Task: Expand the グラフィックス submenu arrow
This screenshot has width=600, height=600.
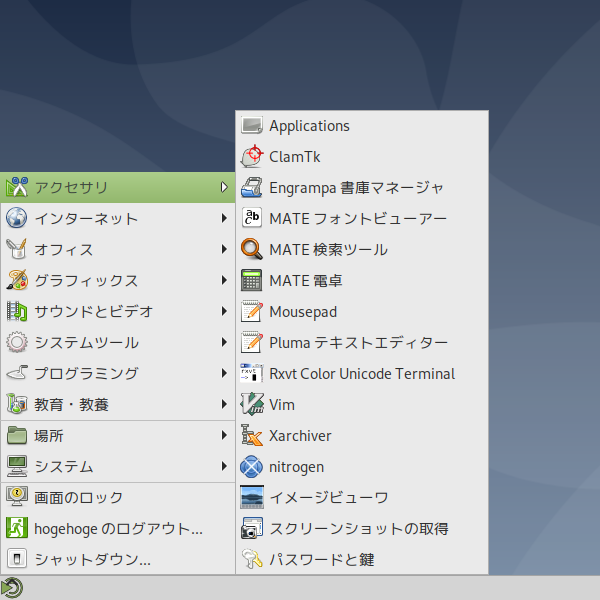Action: 224,280
